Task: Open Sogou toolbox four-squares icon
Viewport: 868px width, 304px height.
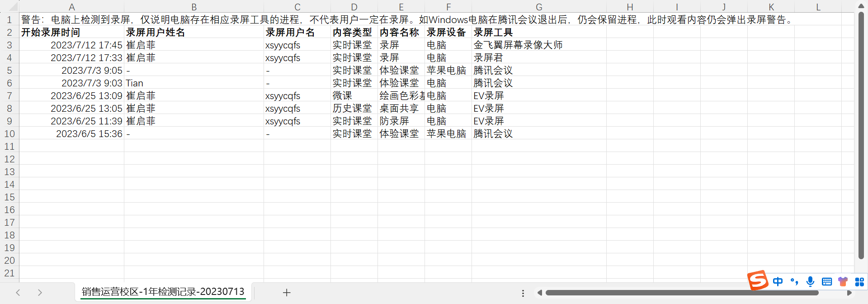Action: [859, 282]
